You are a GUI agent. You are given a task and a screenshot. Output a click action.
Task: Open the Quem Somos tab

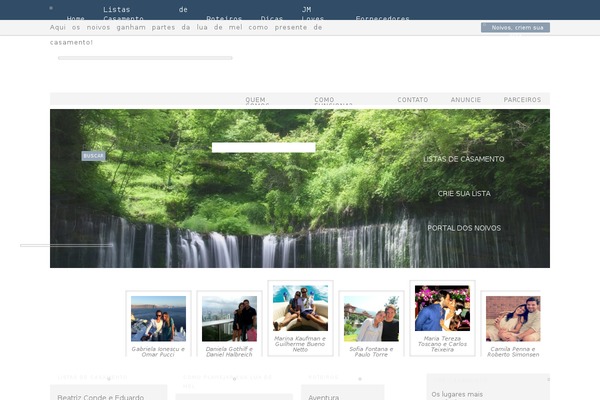(x=256, y=101)
